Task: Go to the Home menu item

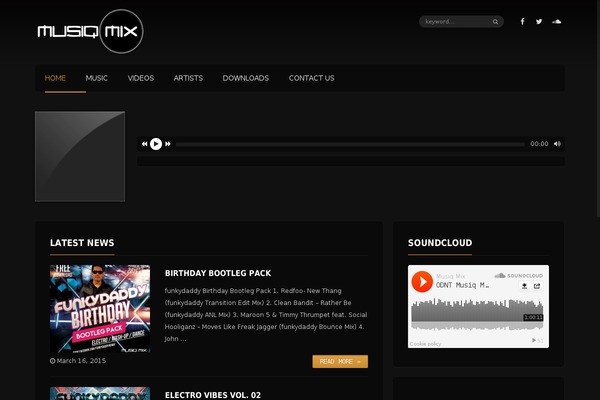Action: pos(55,78)
